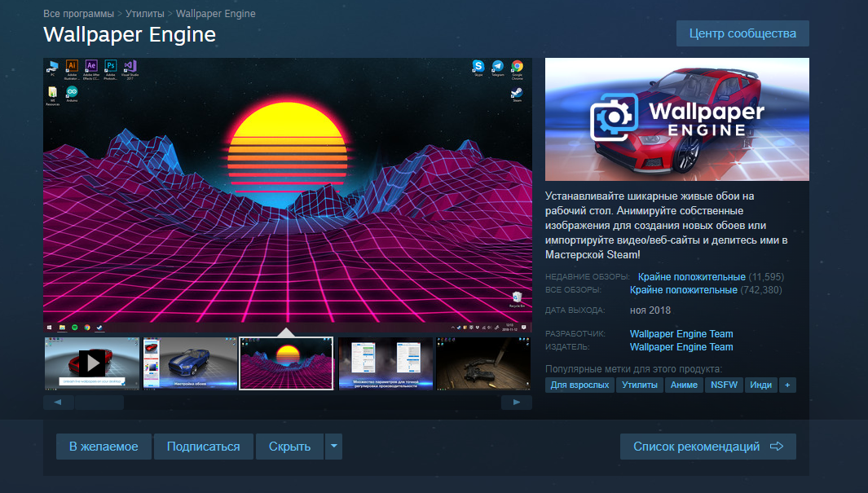Go to Все программы breadcrumb

coord(78,13)
